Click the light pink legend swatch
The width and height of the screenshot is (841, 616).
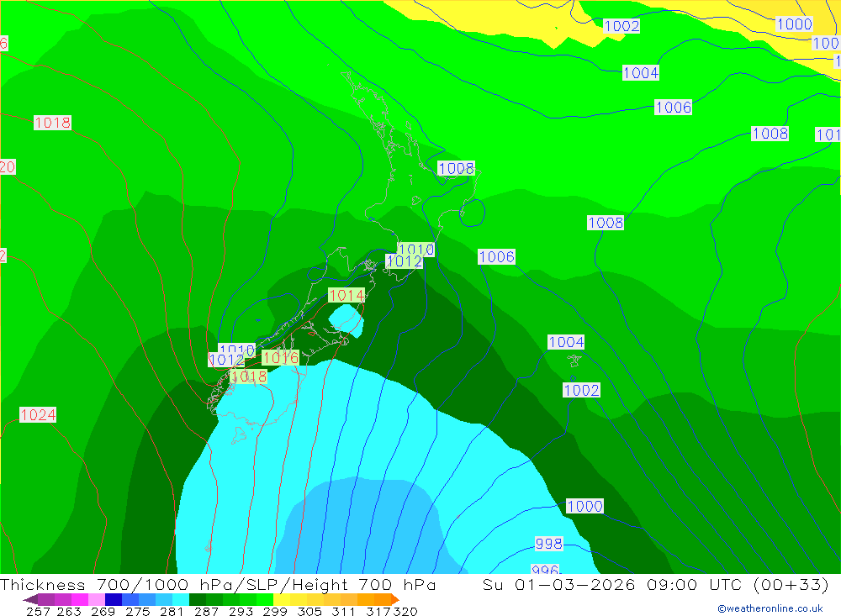pyautogui.click(x=96, y=599)
